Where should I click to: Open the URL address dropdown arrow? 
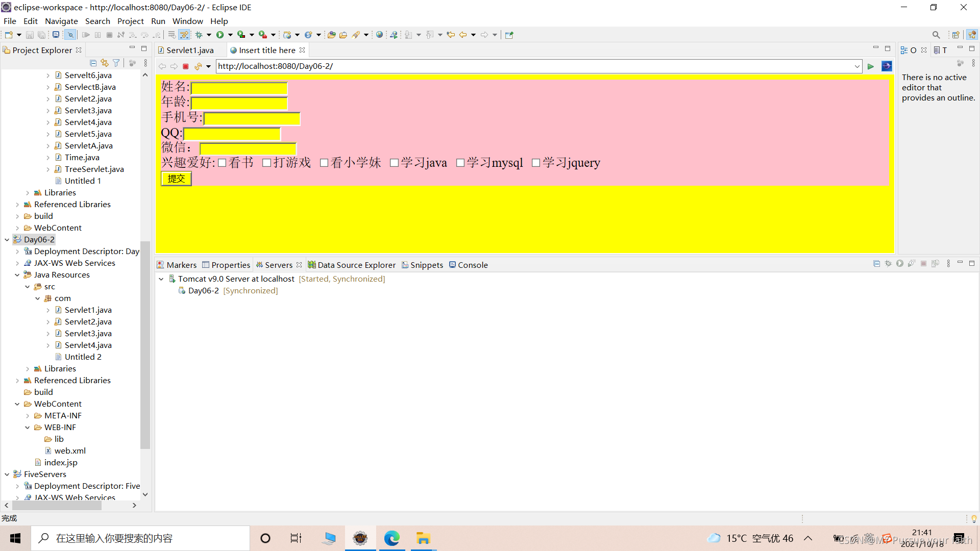tap(857, 66)
